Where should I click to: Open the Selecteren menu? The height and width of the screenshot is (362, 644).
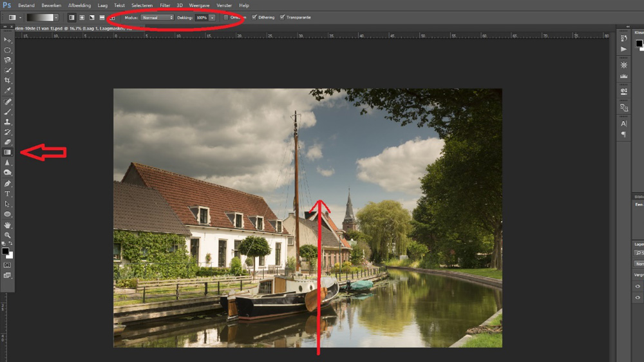[x=142, y=5]
